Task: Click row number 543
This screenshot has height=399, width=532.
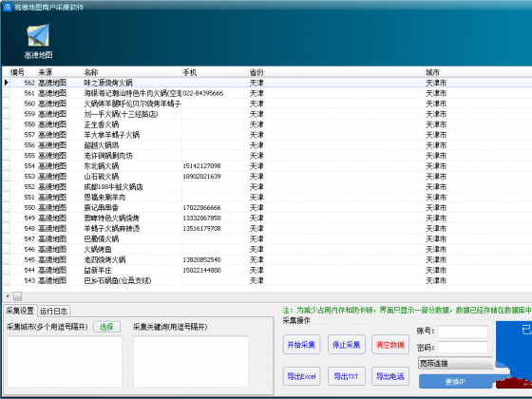Action: [29, 280]
